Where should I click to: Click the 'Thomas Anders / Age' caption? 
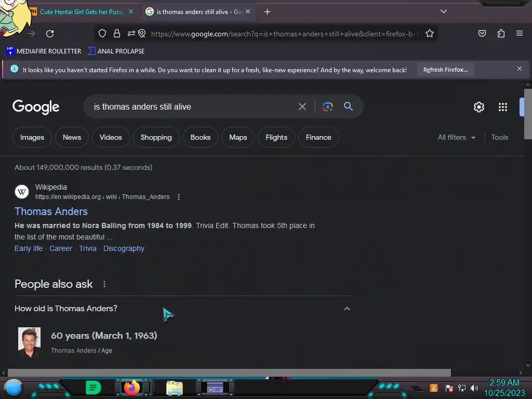pyautogui.click(x=82, y=351)
